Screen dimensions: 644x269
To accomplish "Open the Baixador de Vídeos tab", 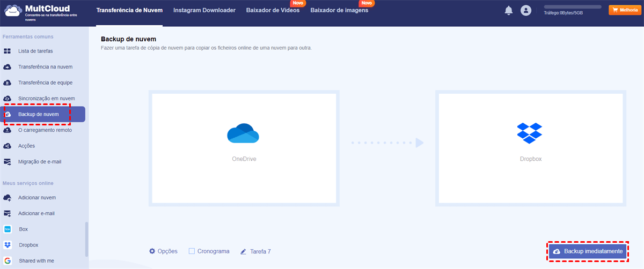I will [273, 10].
